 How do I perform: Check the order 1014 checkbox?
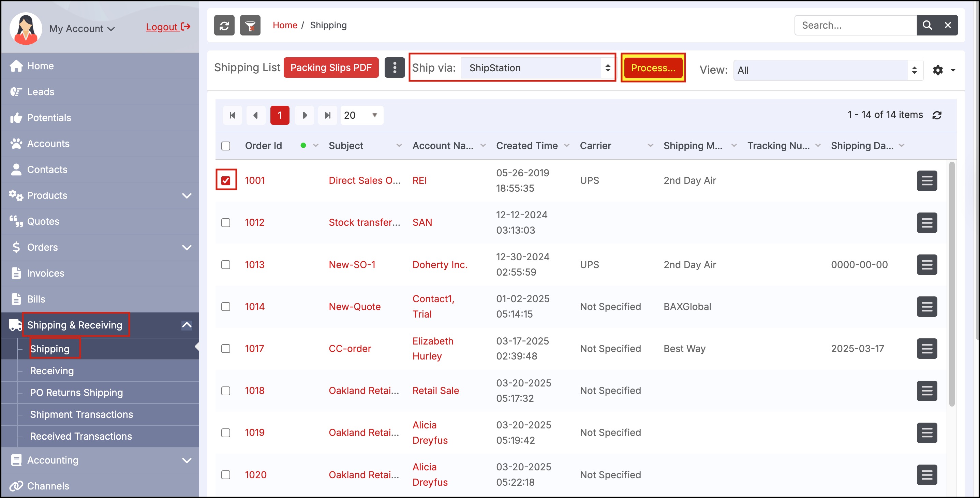pyautogui.click(x=226, y=307)
